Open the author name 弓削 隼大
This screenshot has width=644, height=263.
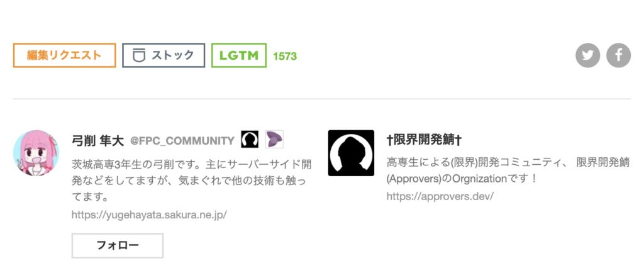[x=97, y=141]
